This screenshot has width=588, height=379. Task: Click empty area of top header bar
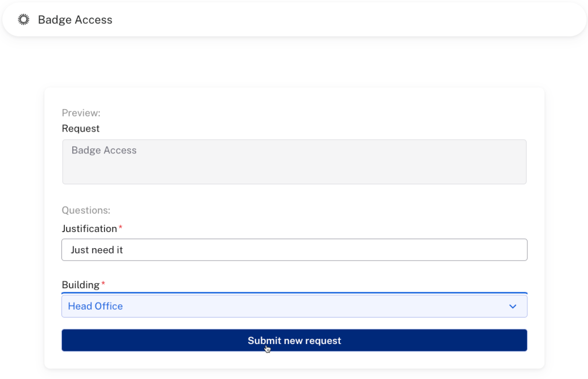(345, 20)
